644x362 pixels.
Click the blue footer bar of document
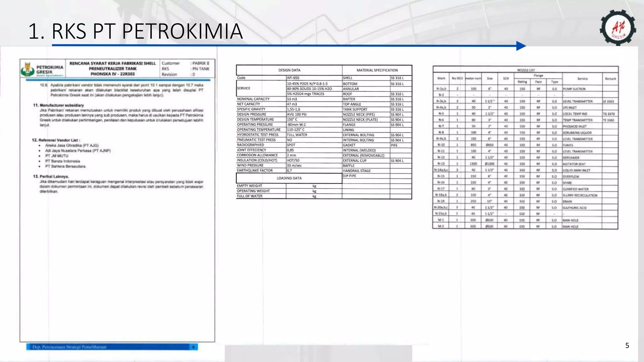[x=112, y=347]
